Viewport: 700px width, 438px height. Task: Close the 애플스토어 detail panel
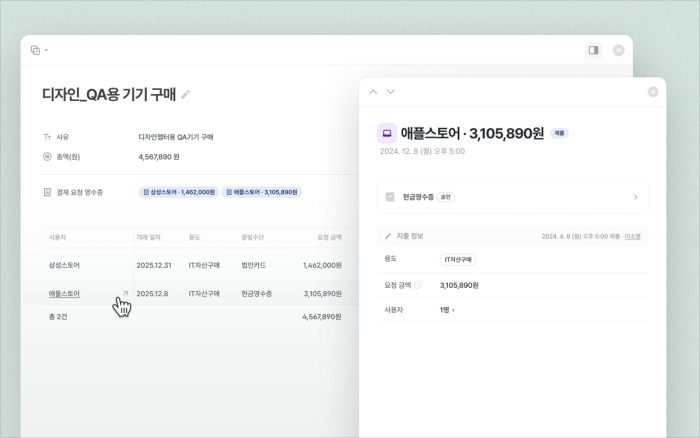click(653, 92)
